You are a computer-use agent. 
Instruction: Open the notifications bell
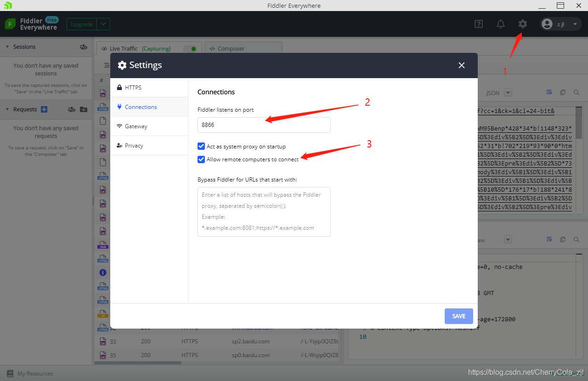pos(501,24)
